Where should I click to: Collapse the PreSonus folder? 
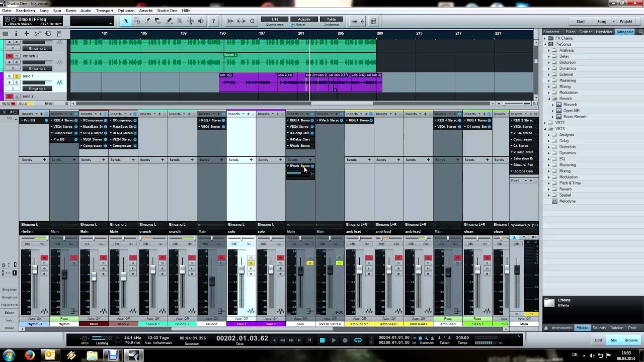coord(546,44)
